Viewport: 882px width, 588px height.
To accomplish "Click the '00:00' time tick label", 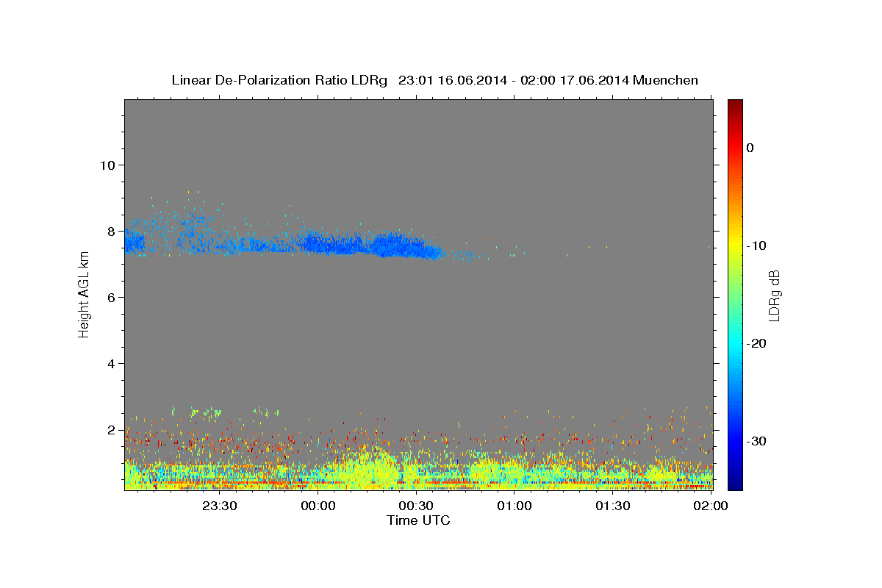I will [318, 506].
